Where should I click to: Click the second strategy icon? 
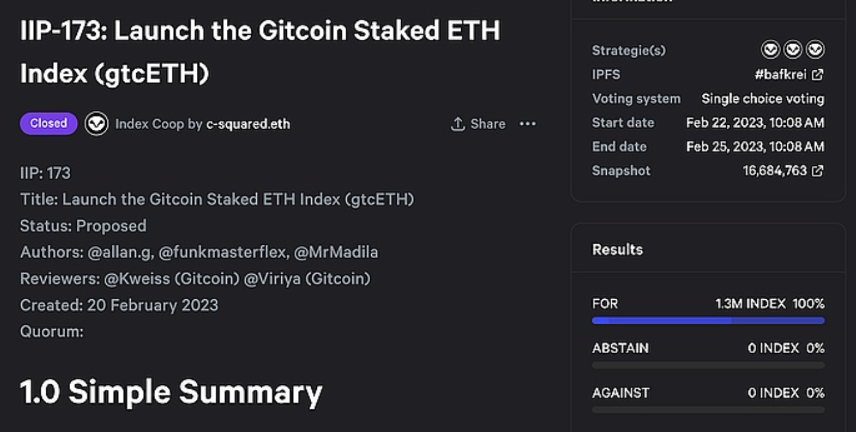point(793,49)
